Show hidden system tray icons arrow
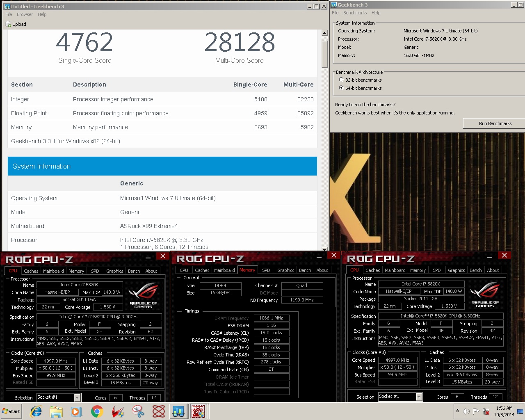 pyautogui.click(x=457, y=411)
